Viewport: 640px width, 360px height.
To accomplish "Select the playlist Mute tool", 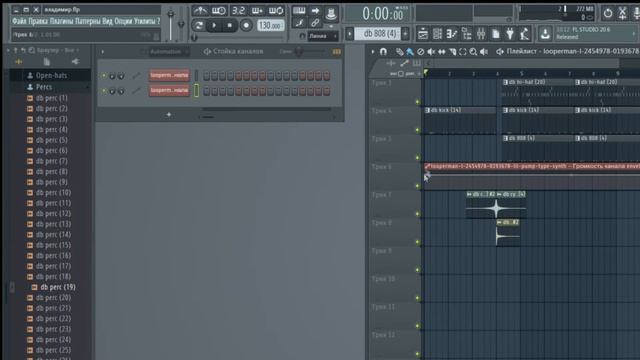I will click(431, 51).
